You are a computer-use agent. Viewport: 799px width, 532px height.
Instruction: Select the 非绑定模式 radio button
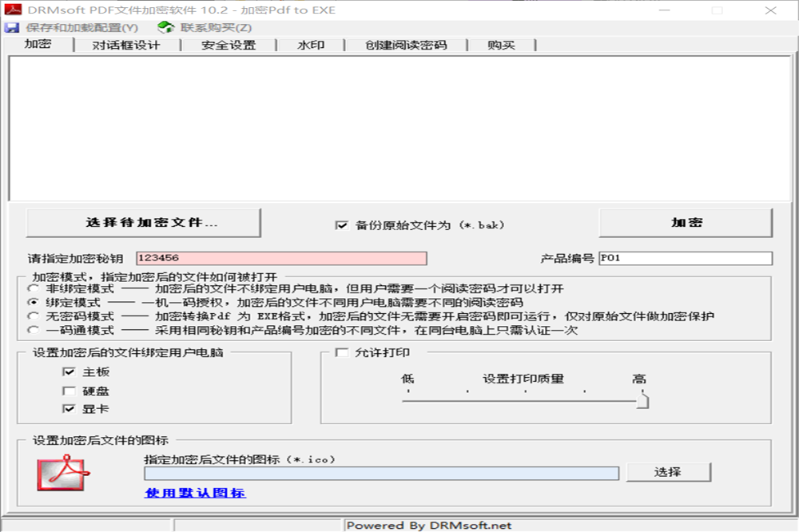[33, 288]
